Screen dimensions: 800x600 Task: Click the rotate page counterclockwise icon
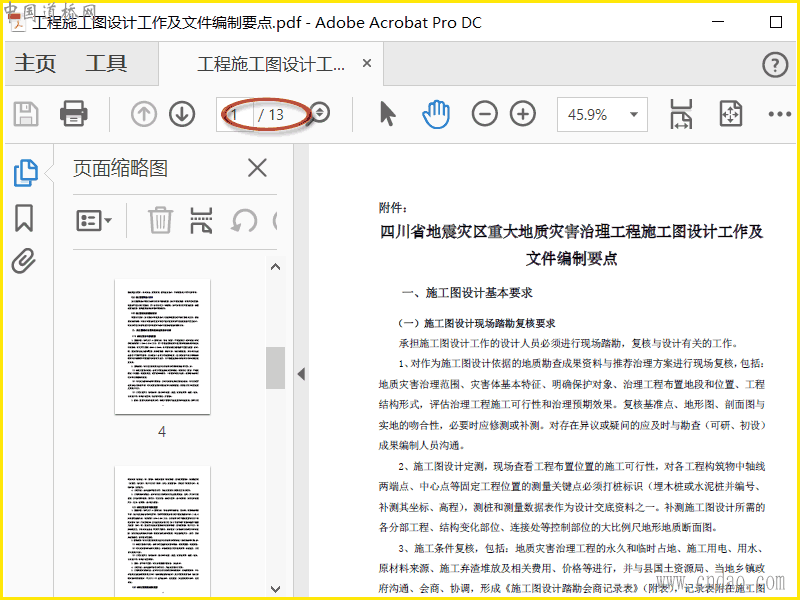click(244, 221)
